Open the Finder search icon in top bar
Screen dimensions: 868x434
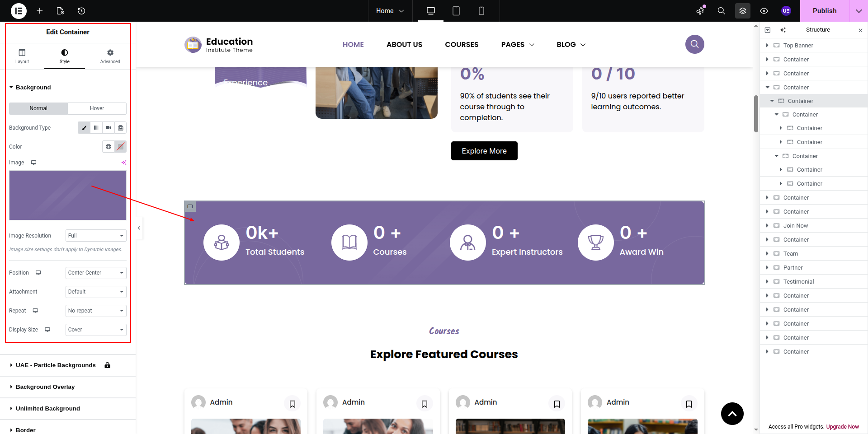tap(721, 11)
